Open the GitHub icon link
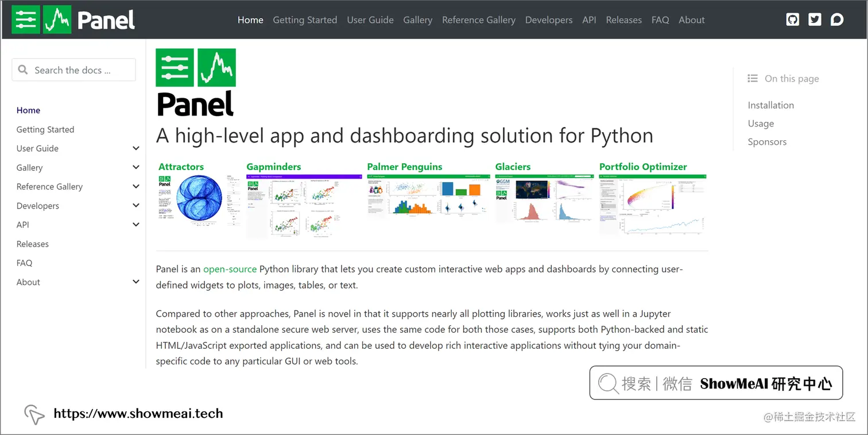Screen dimensions: 868x435 pos(793,20)
